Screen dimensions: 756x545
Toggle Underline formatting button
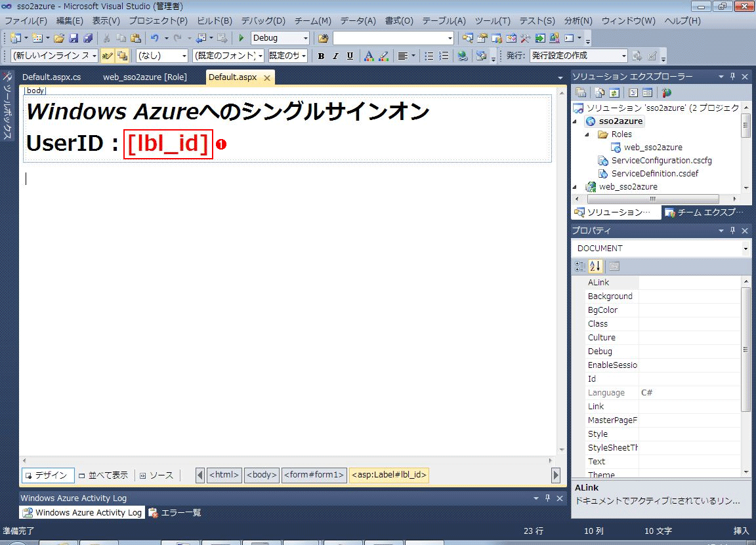tap(350, 56)
